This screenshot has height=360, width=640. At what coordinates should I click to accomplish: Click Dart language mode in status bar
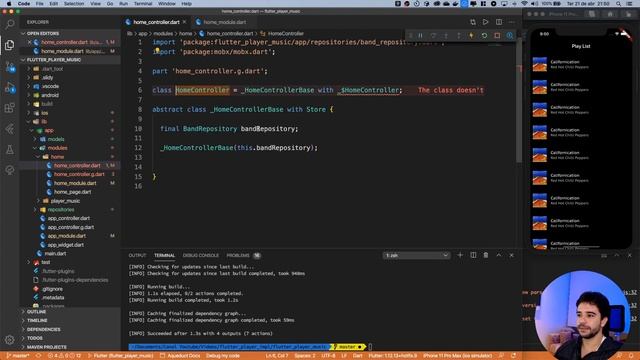[358, 356]
